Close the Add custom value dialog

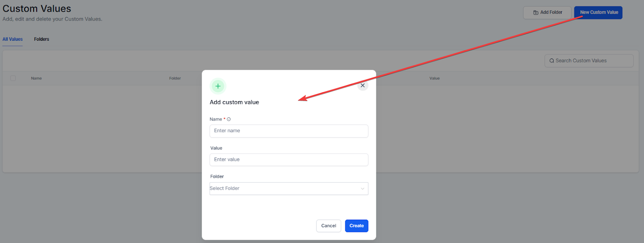363,85
